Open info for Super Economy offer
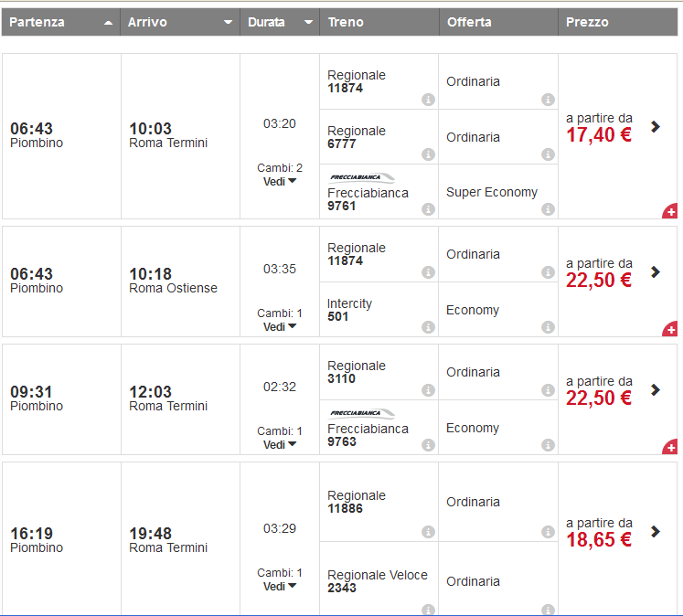 pos(548,209)
